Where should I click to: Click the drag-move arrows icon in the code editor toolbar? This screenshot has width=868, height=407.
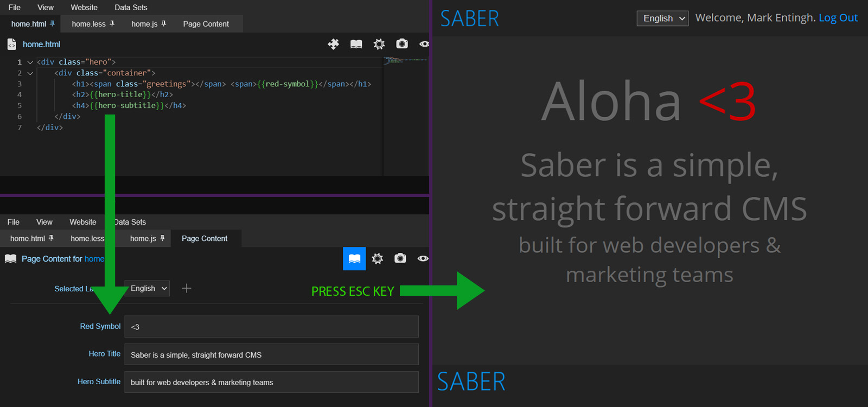333,44
